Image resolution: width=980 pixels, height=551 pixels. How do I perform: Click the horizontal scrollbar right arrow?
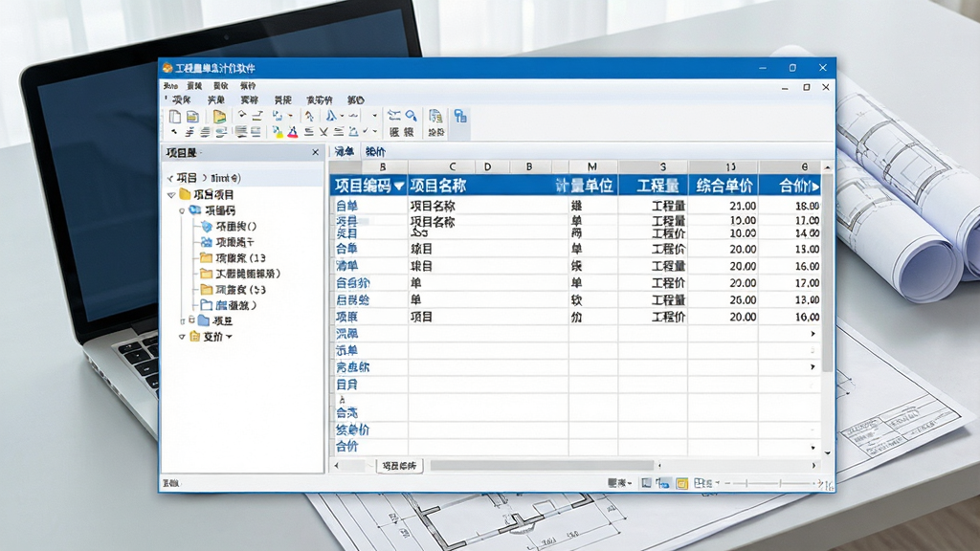tap(813, 466)
